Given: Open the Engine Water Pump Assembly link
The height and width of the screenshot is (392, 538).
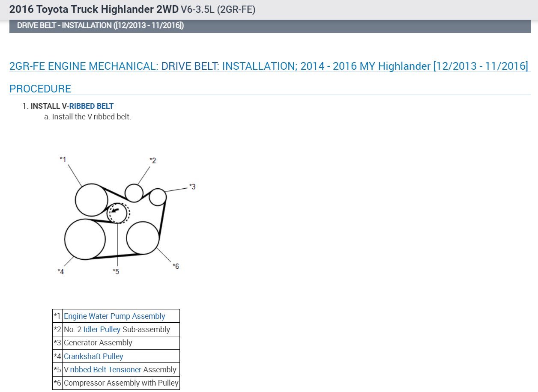Looking at the screenshot, I should 114,316.
